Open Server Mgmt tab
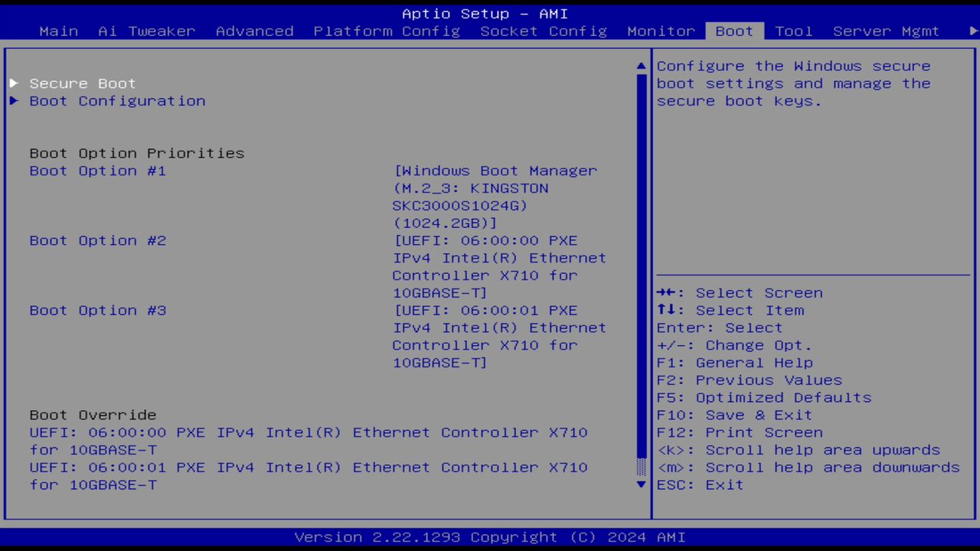980x551 pixels. pos(886,31)
